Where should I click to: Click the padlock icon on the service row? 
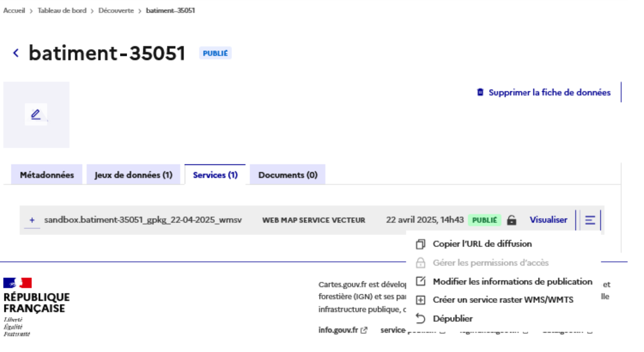tap(512, 220)
